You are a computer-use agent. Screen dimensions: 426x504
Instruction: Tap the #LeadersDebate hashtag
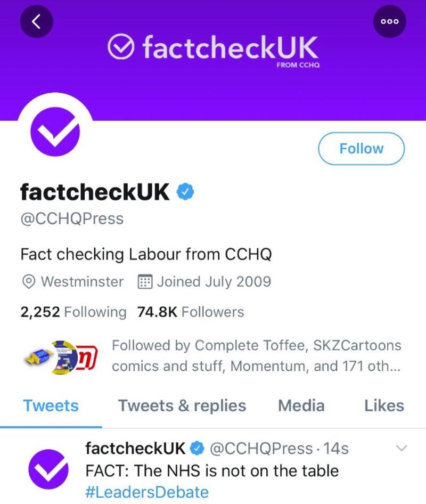click(x=146, y=492)
